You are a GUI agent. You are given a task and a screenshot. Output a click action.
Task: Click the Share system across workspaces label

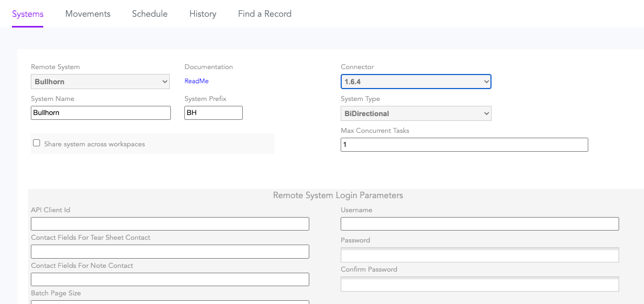[x=95, y=144]
